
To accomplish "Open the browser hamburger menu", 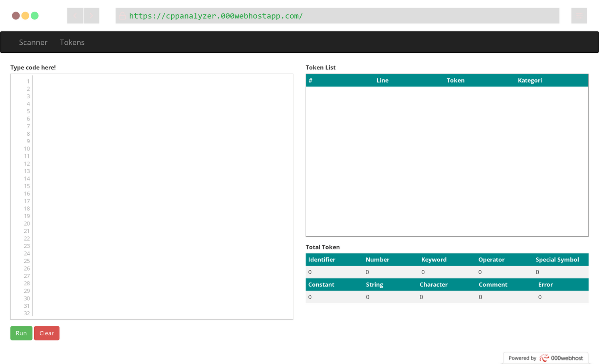I will point(579,16).
